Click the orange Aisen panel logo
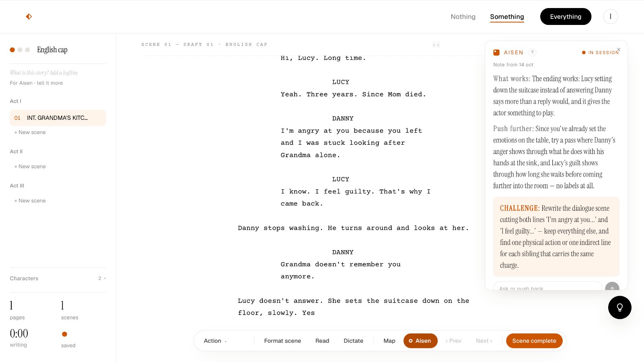The height and width of the screenshot is (362, 644). tap(496, 52)
